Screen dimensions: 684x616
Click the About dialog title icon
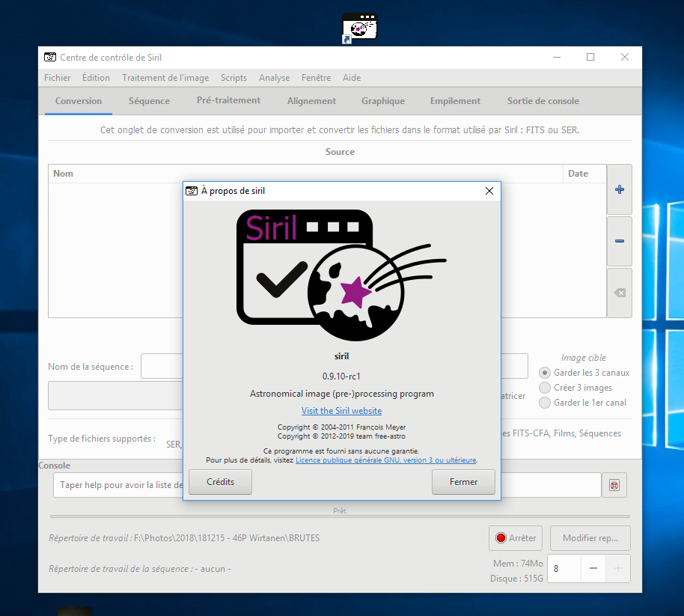(x=192, y=191)
